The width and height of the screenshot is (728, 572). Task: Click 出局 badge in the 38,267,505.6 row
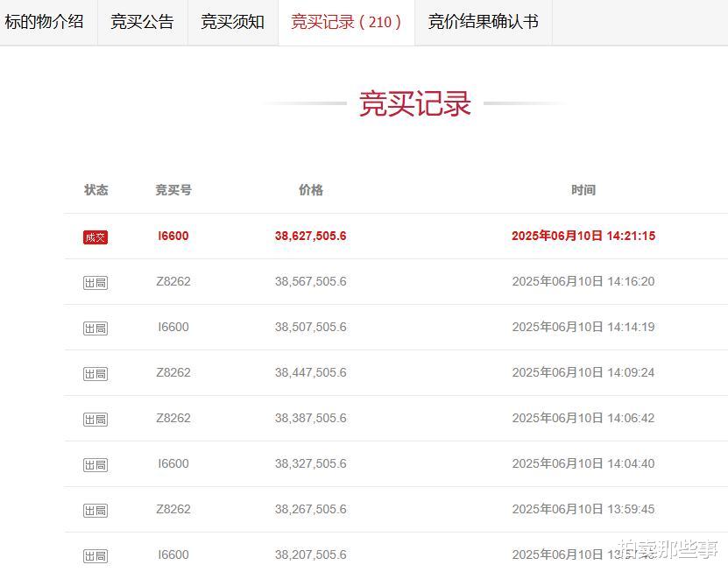tap(95, 511)
